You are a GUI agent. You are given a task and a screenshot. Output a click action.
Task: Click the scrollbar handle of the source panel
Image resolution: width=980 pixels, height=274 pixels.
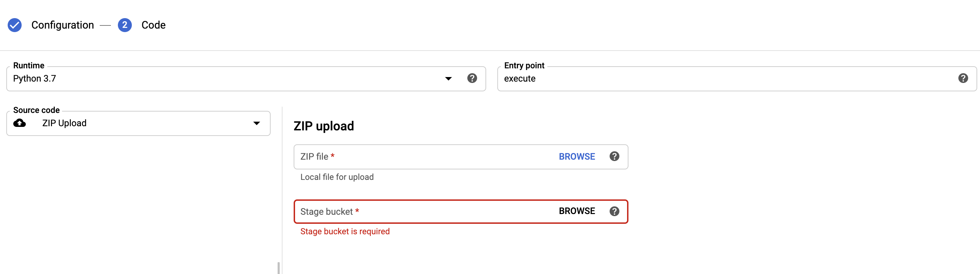tap(278, 268)
